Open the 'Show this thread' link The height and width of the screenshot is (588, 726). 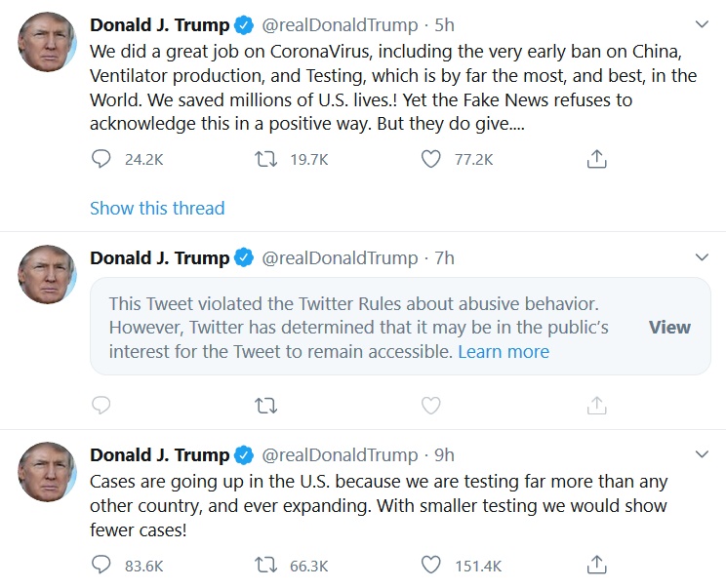(157, 208)
